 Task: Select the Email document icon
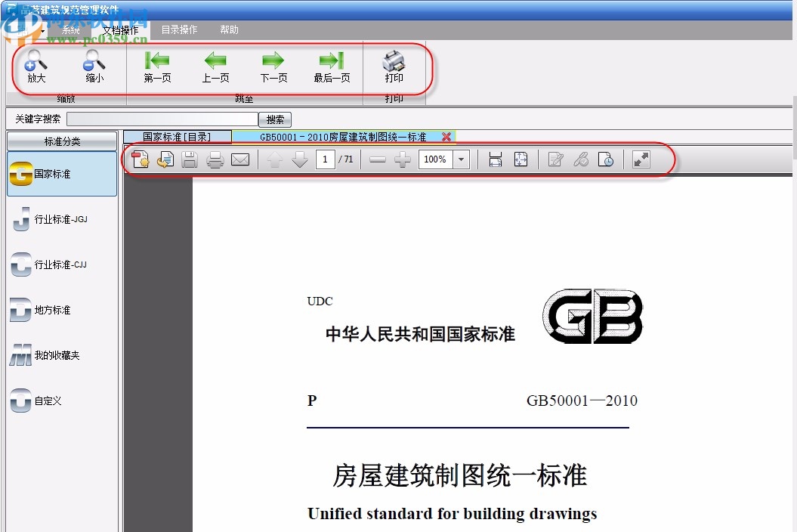(241, 159)
